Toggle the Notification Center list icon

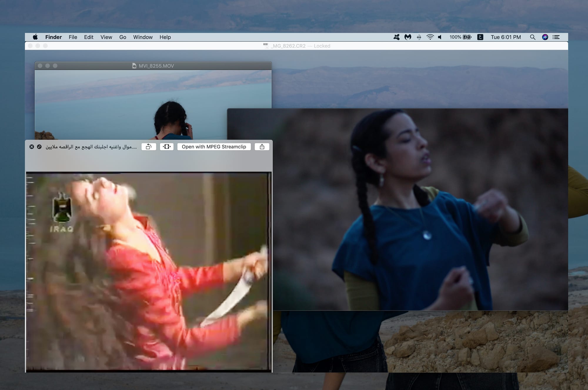pos(556,37)
